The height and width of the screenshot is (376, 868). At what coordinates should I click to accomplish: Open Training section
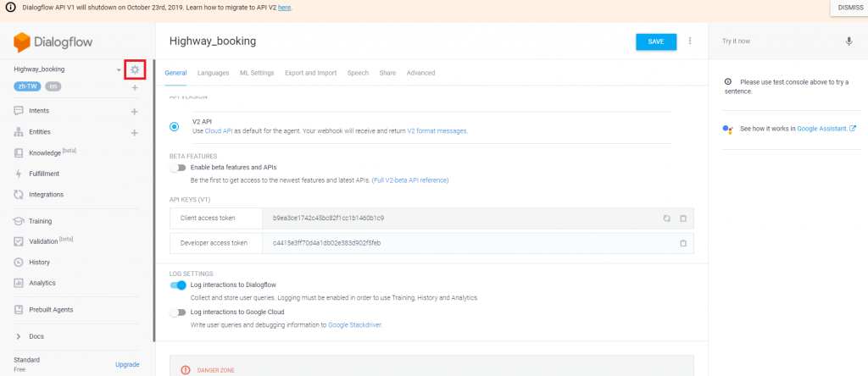pyautogui.click(x=41, y=221)
